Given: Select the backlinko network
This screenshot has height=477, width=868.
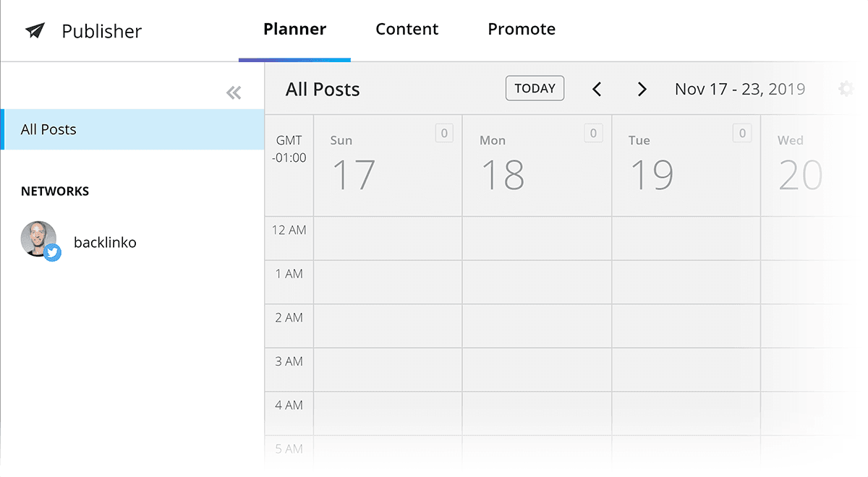Looking at the screenshot, I should tap(105, 242).
